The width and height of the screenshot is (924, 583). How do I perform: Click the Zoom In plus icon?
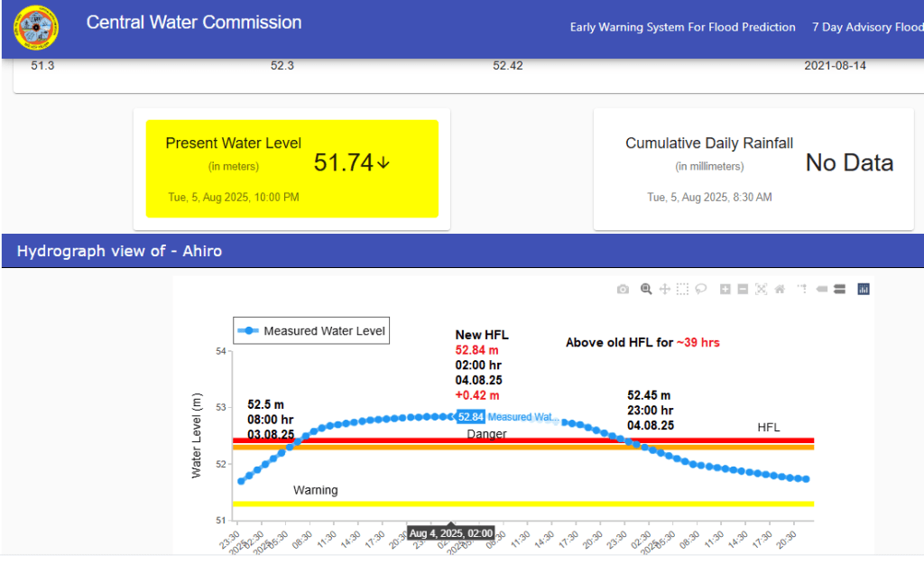pyautogui.click(x=725, y=289)
